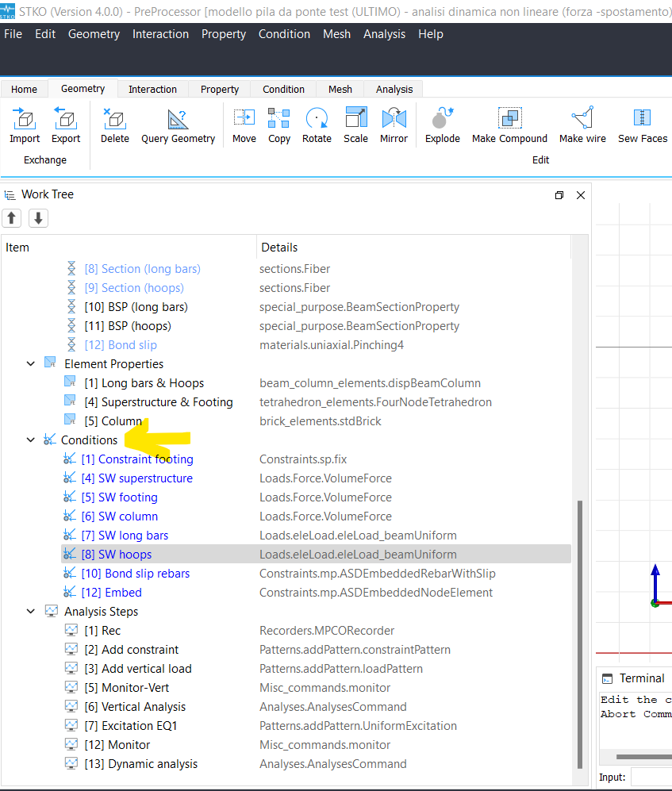The height and width of the screenshot is (791, 672).
Task: Select the [12] Embed condition
Action: click(112, 592)
